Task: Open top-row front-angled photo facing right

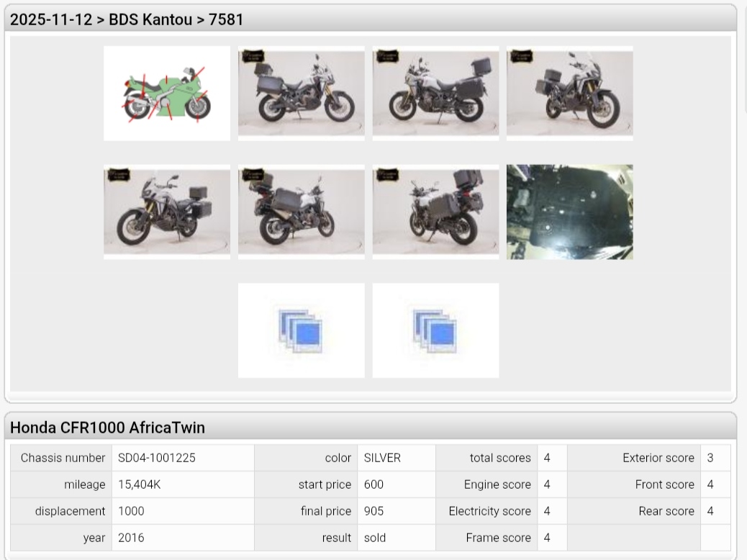Action: click(x=569, y=94)
